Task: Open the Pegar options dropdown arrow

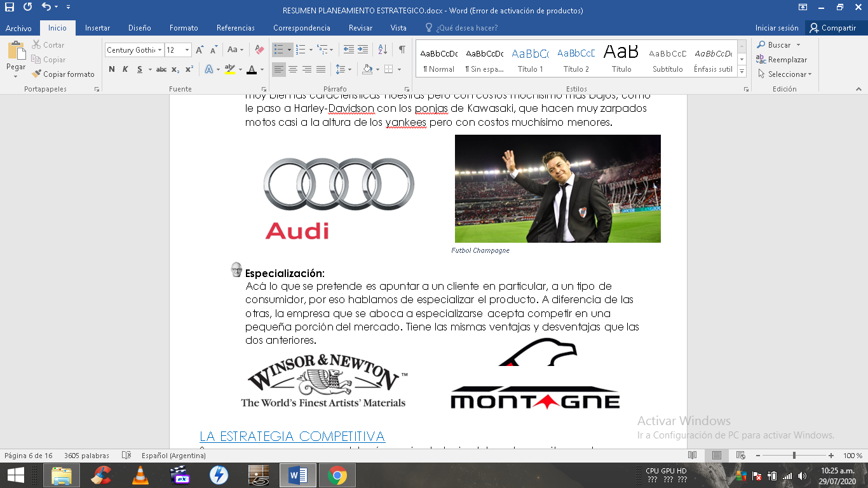Action: (x=16, y=76)
